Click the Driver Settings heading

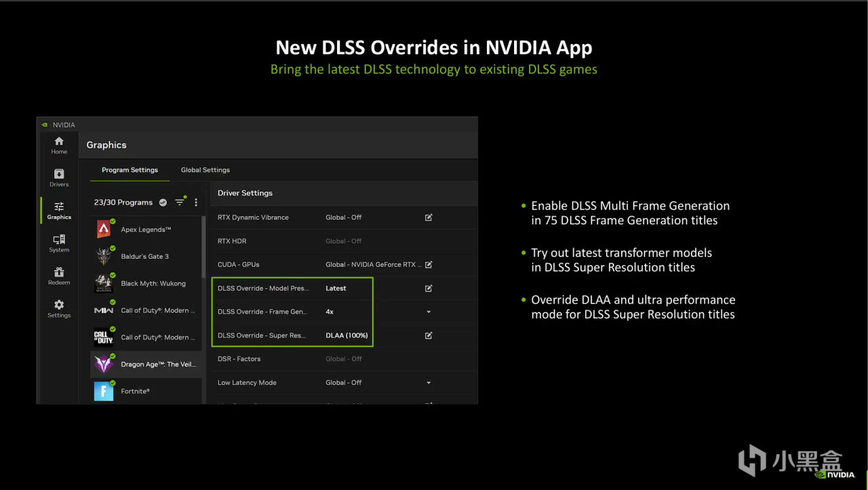pos(245,193)
